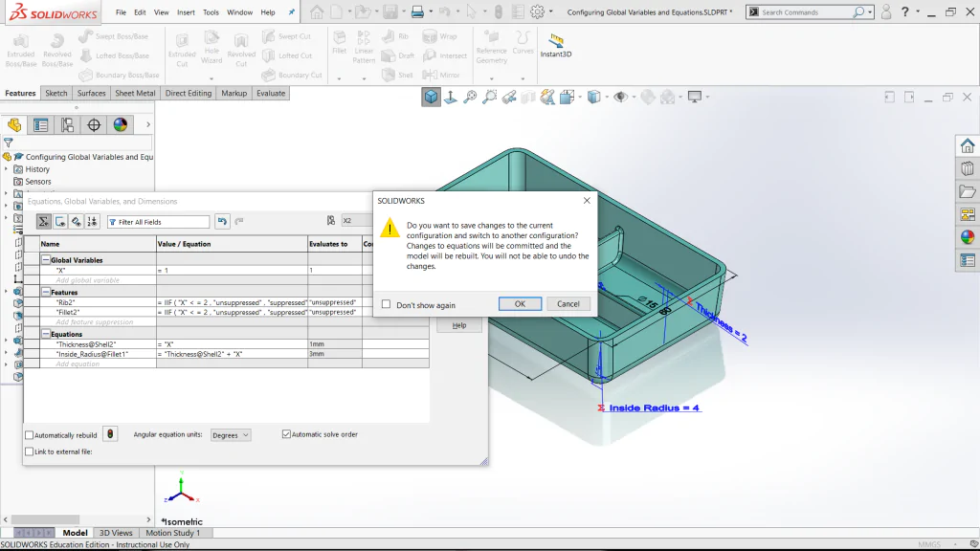Image resolution: width=980 pixels, height=551 pixels.
Task: Open the SOLIDWORKS Resources home icon
Action: [x=968, y=146]
